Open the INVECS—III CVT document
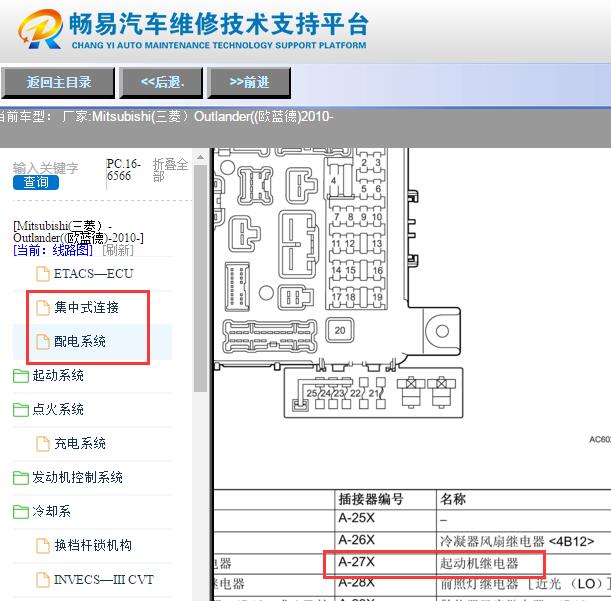611x601 pixels. (104, 580)
